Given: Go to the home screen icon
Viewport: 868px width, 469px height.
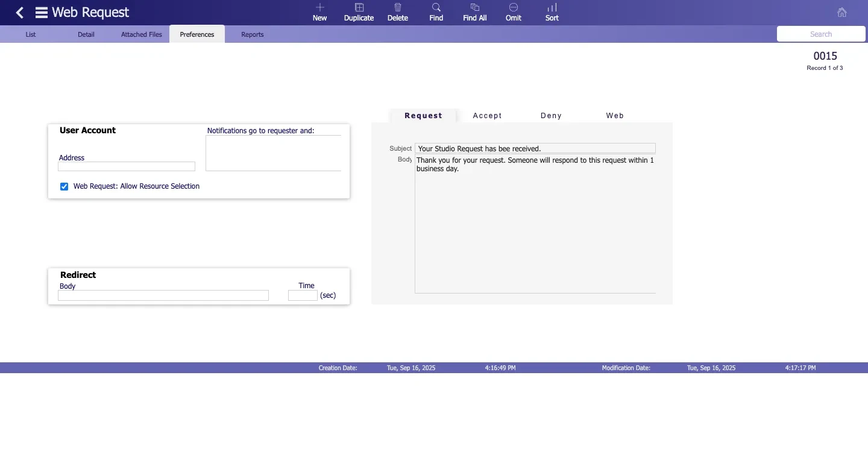Looking at the screenshot, I should click(x=842, y=12).
